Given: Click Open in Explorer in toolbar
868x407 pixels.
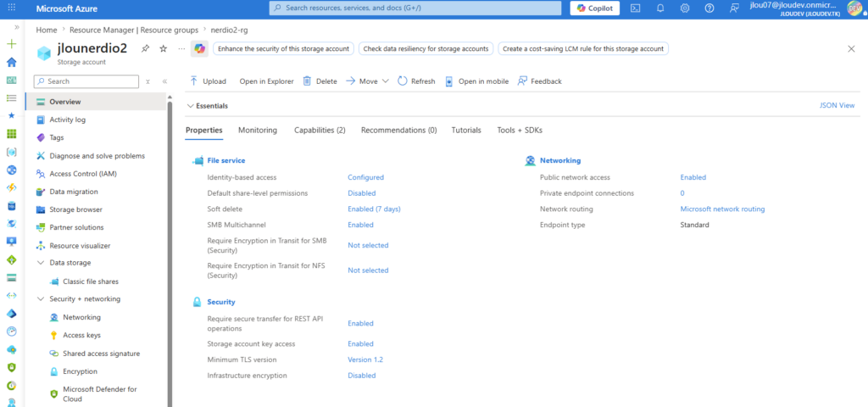Looking at the screenshot, I should 267,81.
